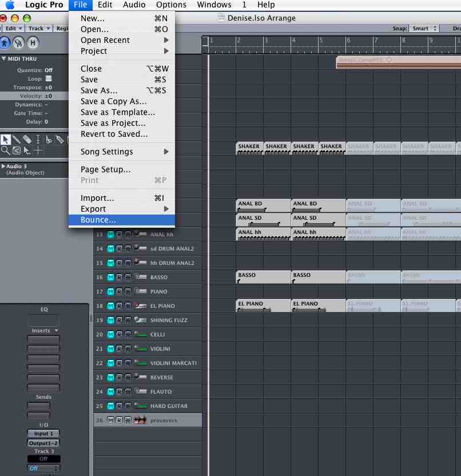Click bar 5 on the bar ruler

321,41
